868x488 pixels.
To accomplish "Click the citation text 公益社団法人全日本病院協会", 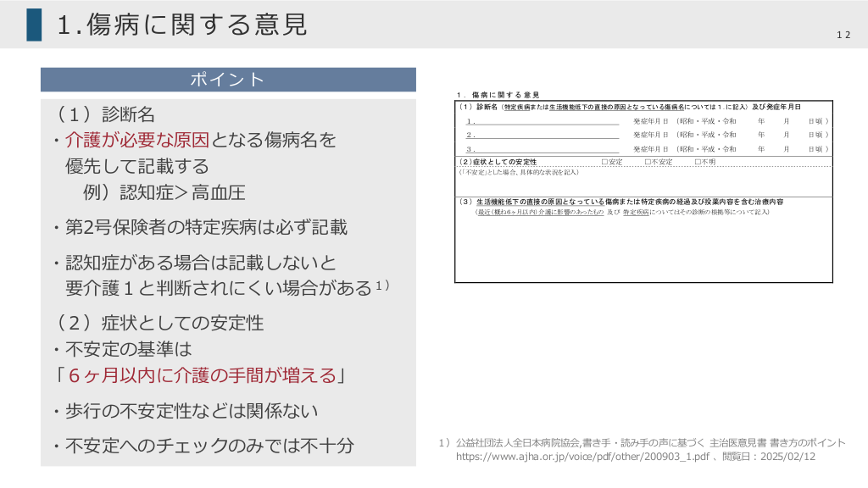I will (517, 442).
